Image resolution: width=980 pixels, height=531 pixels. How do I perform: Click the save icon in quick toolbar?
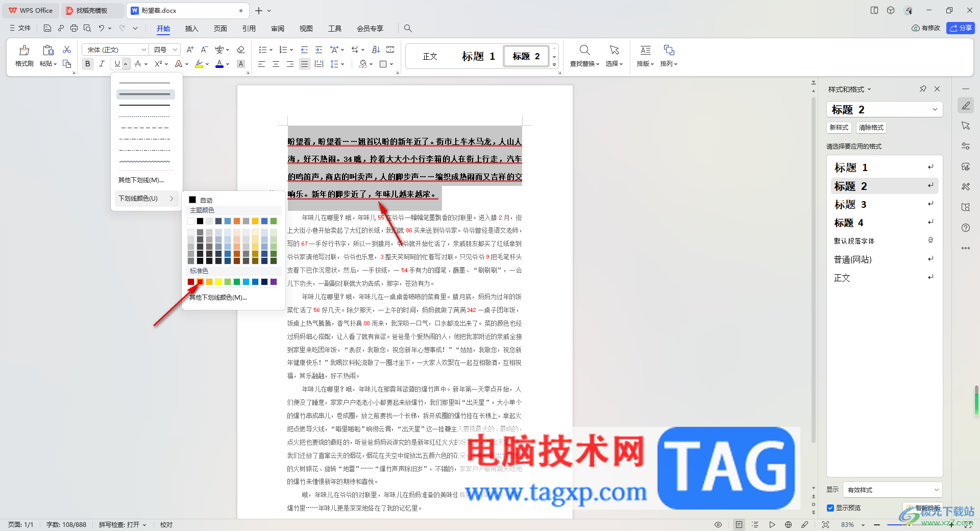(47, 28)
